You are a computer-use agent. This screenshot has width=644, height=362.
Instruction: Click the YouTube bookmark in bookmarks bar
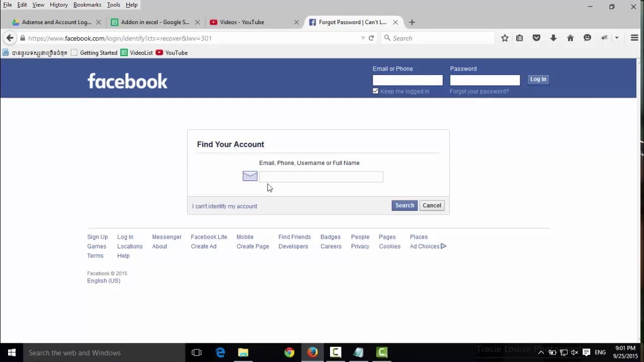pos(172,53)
